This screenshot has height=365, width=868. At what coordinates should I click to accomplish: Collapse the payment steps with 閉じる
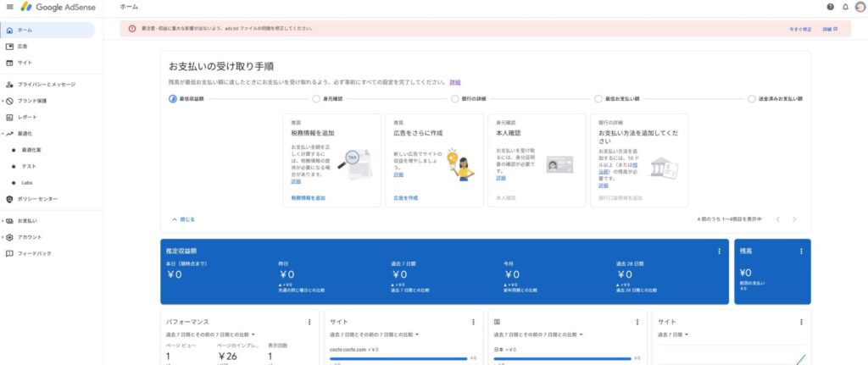click(183, 219)
